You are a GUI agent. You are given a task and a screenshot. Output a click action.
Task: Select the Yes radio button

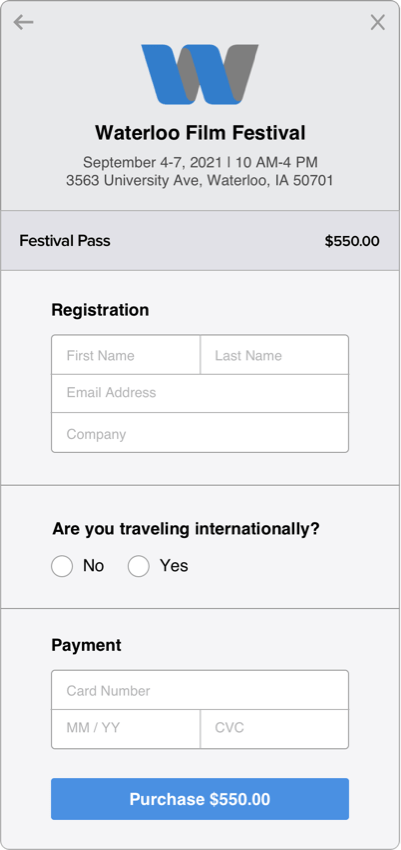138,566
